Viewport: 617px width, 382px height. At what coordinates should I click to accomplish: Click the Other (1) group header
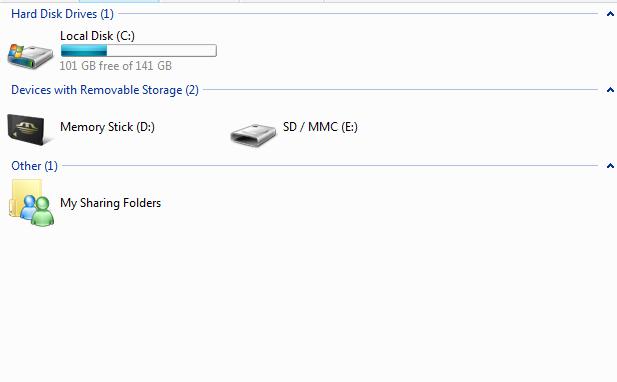pos(34,166)
